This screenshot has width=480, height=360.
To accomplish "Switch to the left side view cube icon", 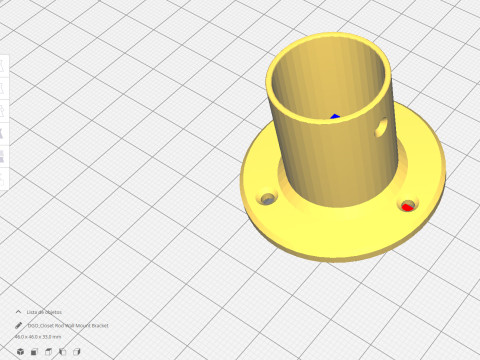I will tap(62, 352).
